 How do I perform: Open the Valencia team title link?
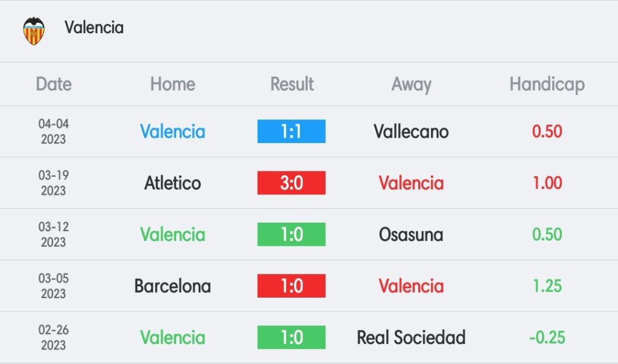click(94, 28)
